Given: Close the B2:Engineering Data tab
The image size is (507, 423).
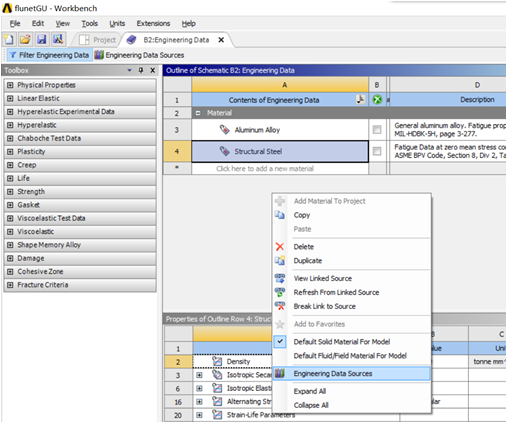Looking at the screenshot, I should pos(221,40).
